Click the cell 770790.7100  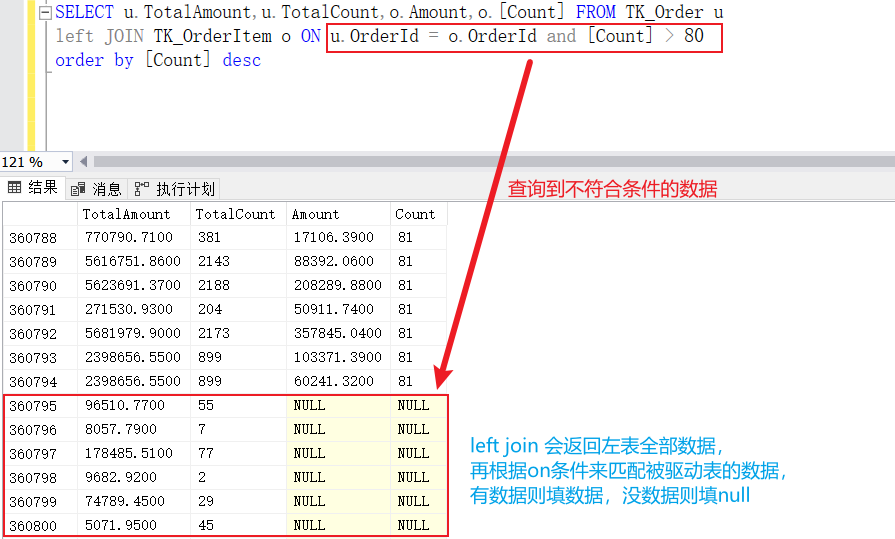pyautogui.click(x=134, y=238)
